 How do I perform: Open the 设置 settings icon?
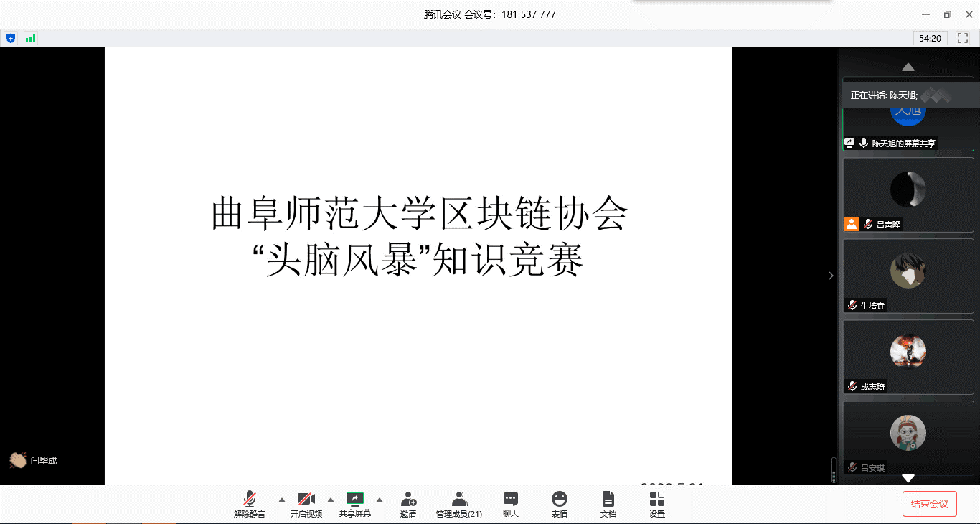pyautogui.click(x=657, y=500)
